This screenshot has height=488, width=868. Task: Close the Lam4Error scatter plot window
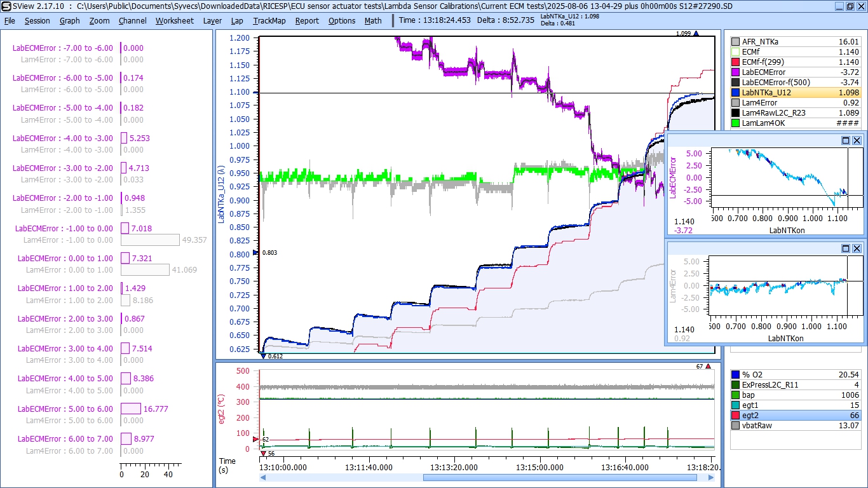click(857, 248)
